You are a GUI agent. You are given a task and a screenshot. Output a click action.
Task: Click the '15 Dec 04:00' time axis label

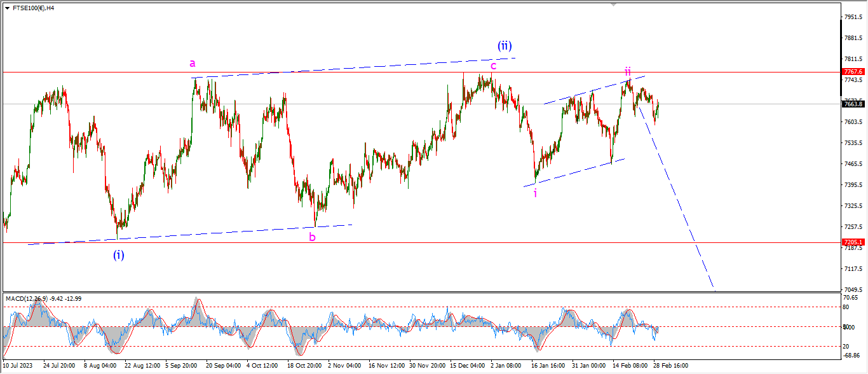point(467,366)
